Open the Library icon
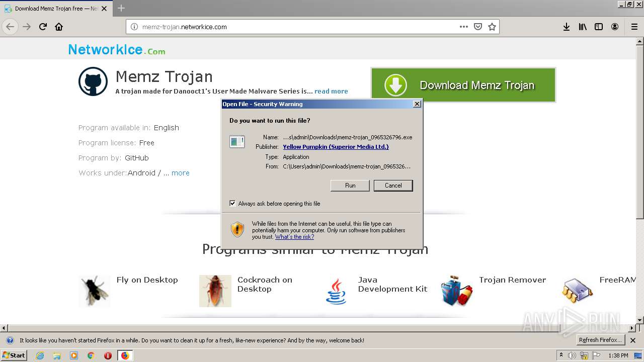This screenshot has height=362, width=644. 583,27
